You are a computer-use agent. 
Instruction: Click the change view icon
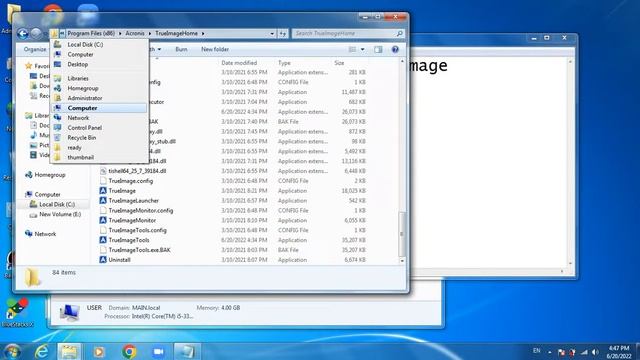pos(352,49)
